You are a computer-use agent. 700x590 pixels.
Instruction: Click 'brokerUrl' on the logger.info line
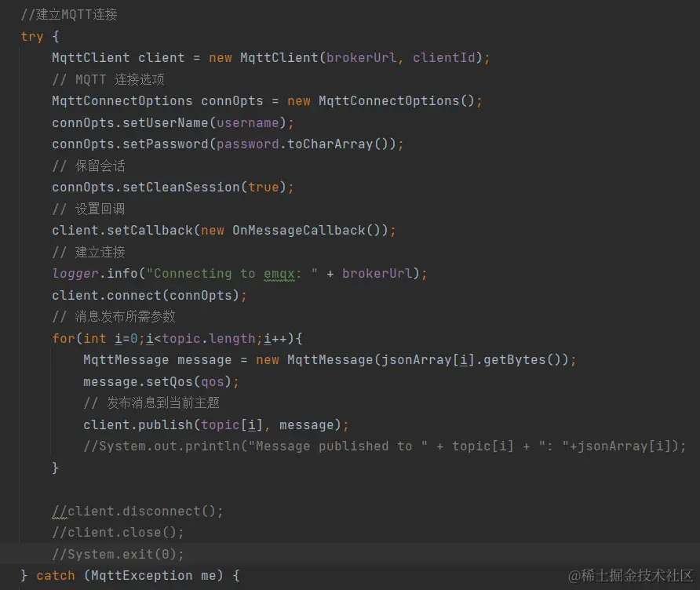377,273
